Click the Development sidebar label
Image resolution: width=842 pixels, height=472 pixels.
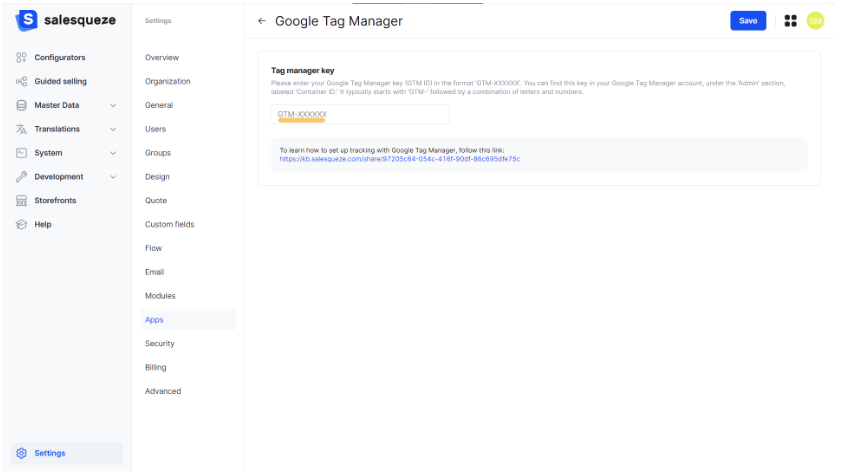coord(59,177)
